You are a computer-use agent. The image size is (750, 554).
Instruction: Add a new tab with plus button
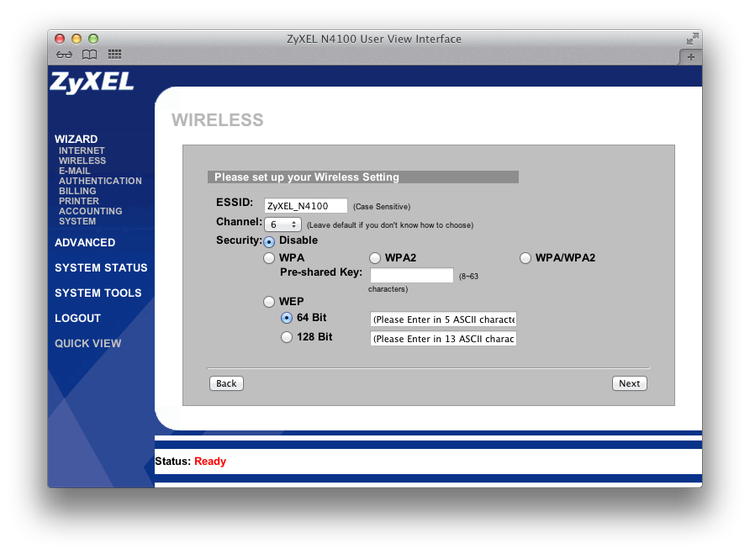pyautogui.click(x=691, y=57)
